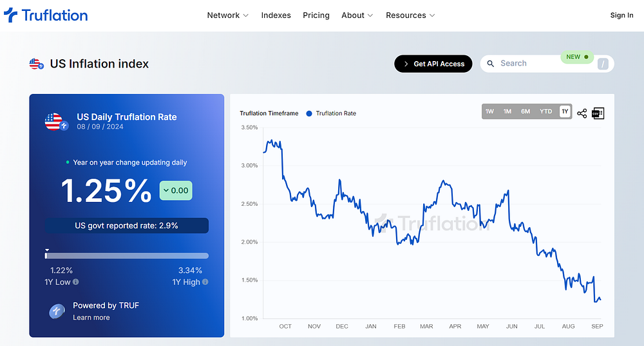The height and width of the screenshot is (346, 644).
Task: Click the NEW badge on search
Action: 577,57
